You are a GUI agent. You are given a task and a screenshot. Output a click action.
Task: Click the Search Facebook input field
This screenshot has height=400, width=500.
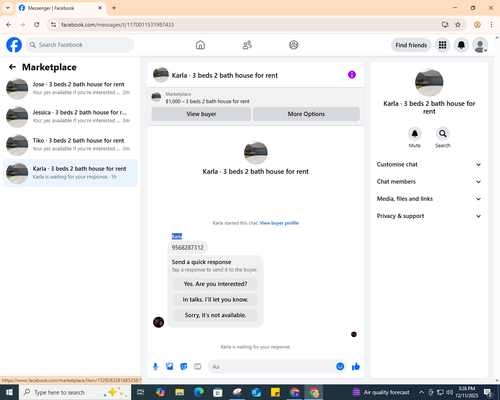click(x=80, y=45)
